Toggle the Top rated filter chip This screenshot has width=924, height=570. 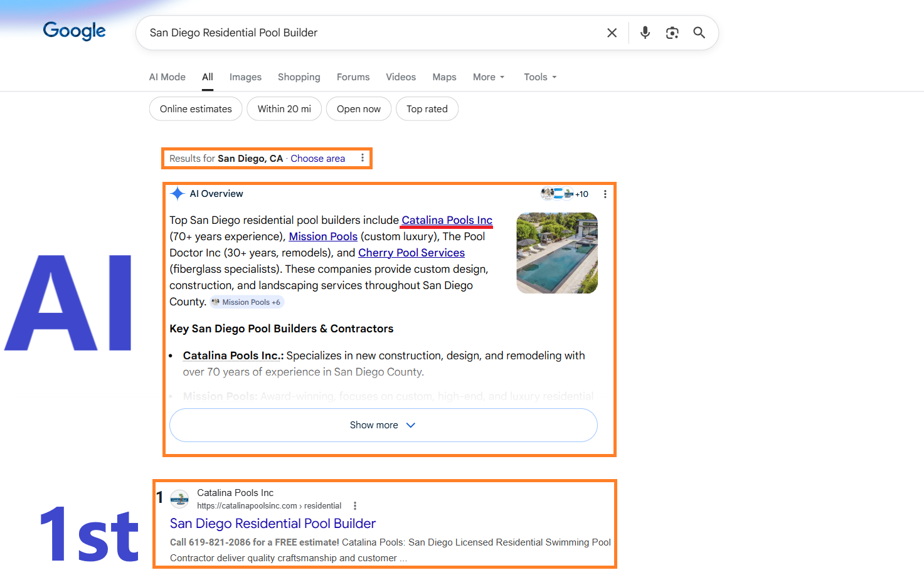427,109
